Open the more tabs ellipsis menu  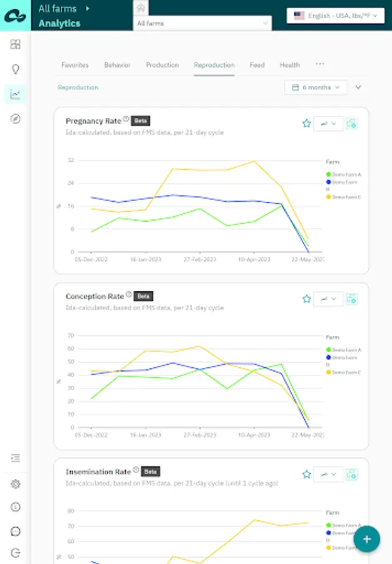pyautogui.click(x=320, y=64)
